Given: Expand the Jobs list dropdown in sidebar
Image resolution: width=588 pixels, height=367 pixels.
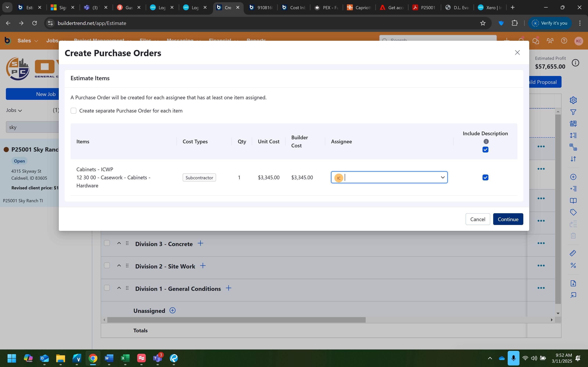Looking at the screenshot, I should [14, 110].
